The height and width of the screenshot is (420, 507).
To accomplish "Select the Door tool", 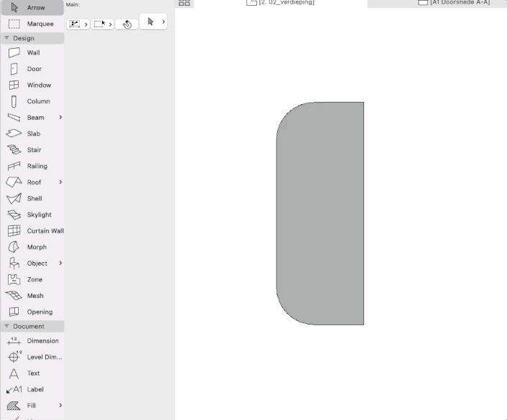I will [32, 69].
